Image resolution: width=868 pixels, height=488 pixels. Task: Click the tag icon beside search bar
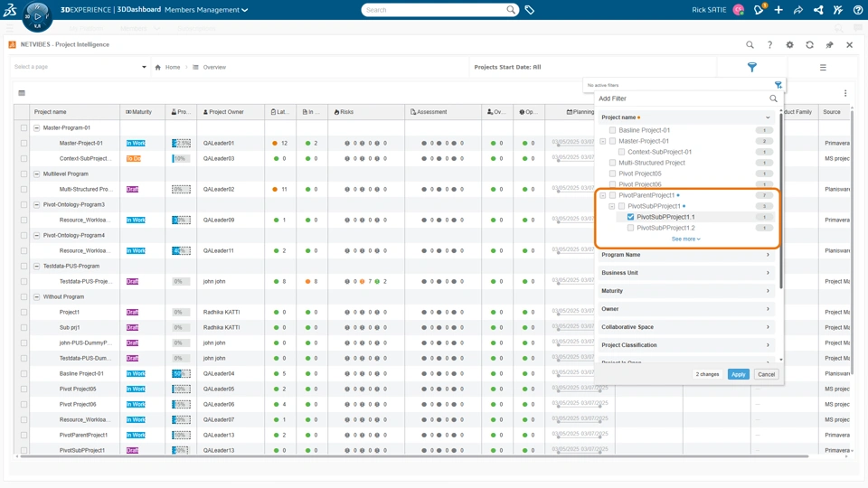pyautogui.click(x=530, y=10)
